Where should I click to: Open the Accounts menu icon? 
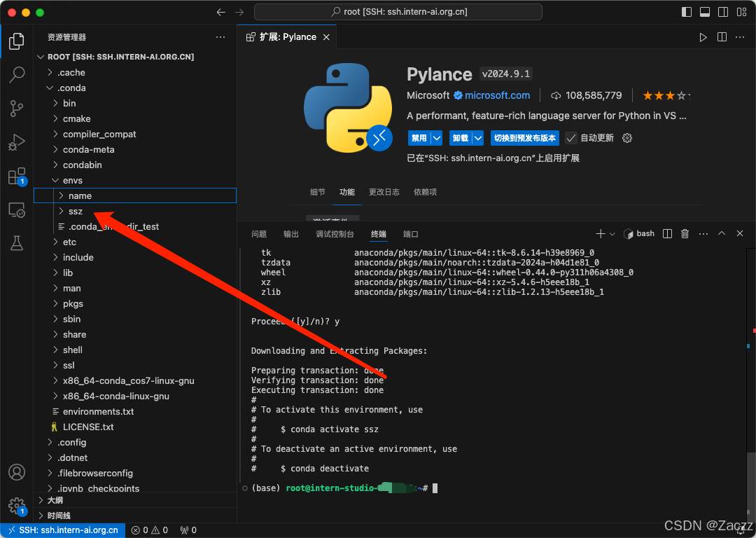click(17, 472)
